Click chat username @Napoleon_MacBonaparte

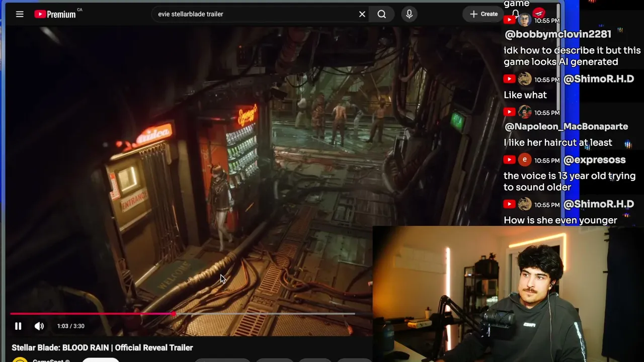point(566,127)
